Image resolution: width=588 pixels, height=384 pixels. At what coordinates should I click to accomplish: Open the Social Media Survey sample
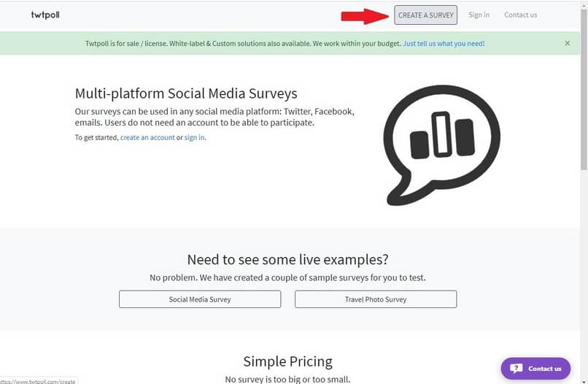pyautogui.click(x=200, y=299)
